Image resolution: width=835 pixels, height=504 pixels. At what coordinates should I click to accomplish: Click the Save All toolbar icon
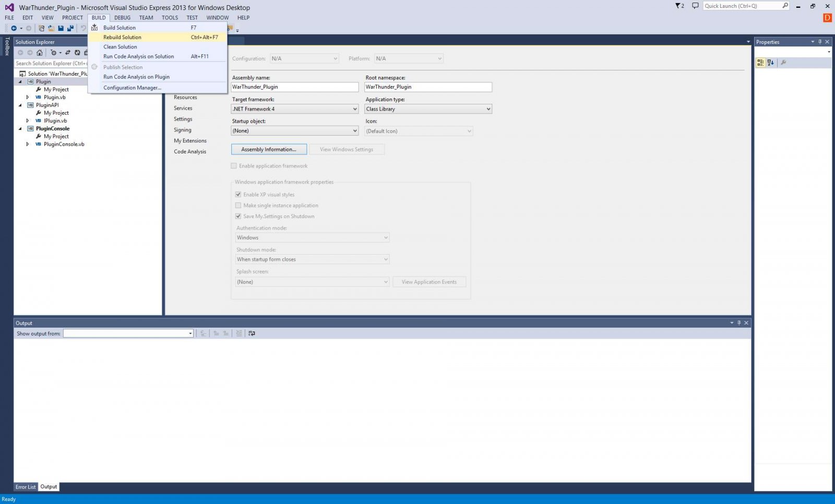[x=70, y=28]
